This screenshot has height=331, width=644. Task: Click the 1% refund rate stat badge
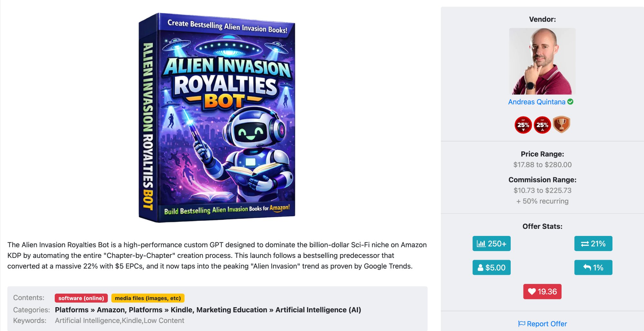pos(593,268)
